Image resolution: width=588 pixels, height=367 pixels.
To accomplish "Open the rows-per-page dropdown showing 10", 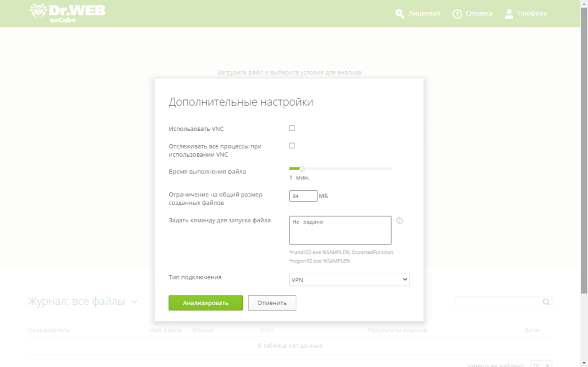I will pos(540,365).
